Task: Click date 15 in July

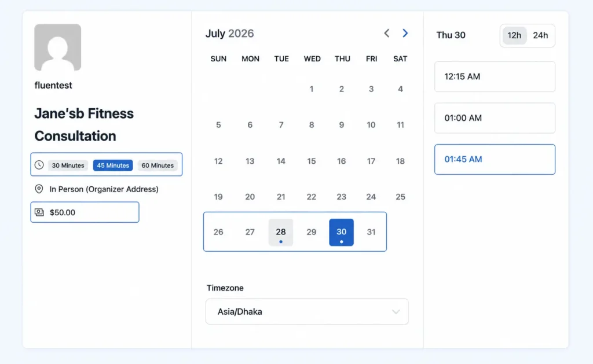Action: [x=311, y=161]
